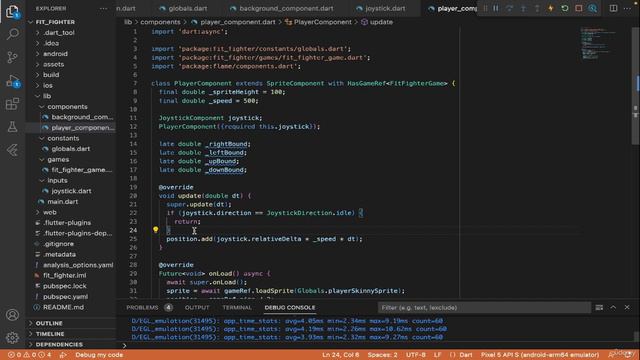
Task: Click the debug console filter input
Action: click(484, 307)
